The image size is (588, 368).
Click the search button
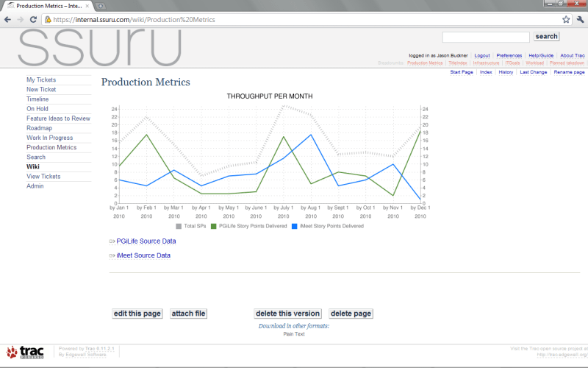pyautogui.click(x=546, y=36)
